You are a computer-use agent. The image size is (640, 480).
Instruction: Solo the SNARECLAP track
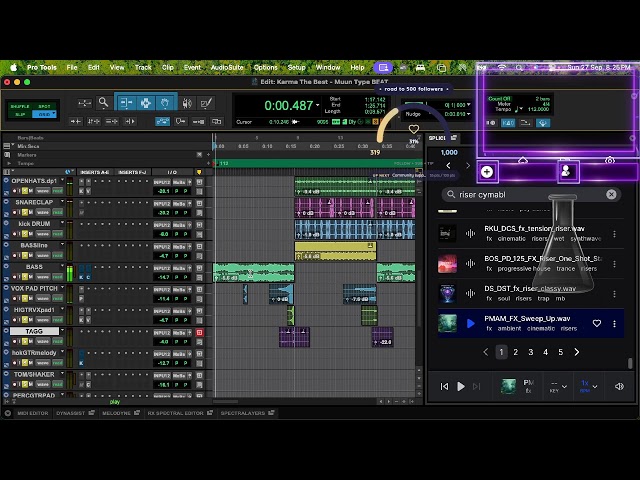(24, 212)
